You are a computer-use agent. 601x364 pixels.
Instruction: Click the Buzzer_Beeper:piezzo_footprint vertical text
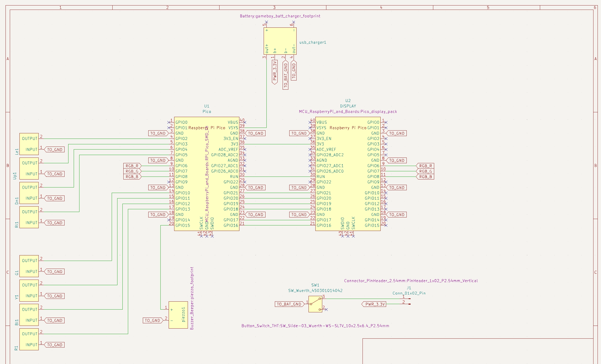[x=192, y=298]
